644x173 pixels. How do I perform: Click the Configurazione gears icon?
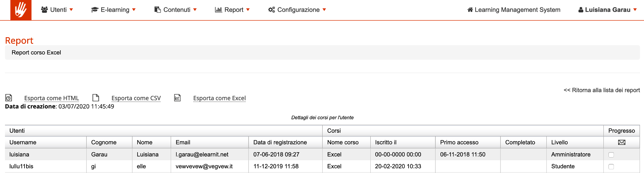[x=271, y=10]
